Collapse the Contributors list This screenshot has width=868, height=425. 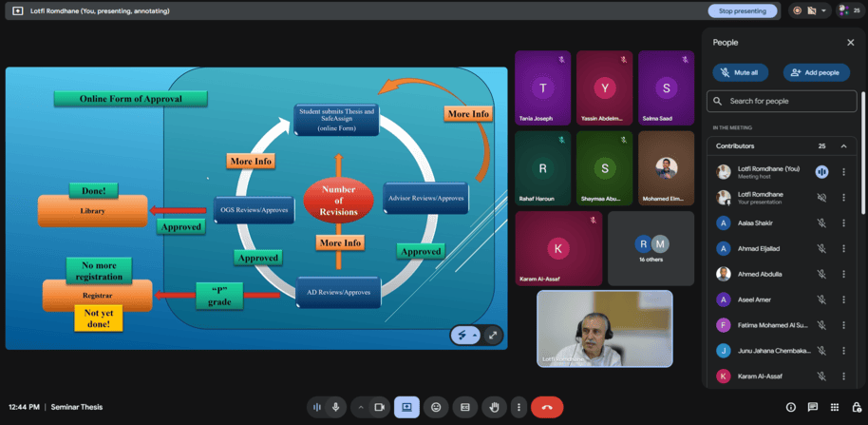click(x=843, y=146)
